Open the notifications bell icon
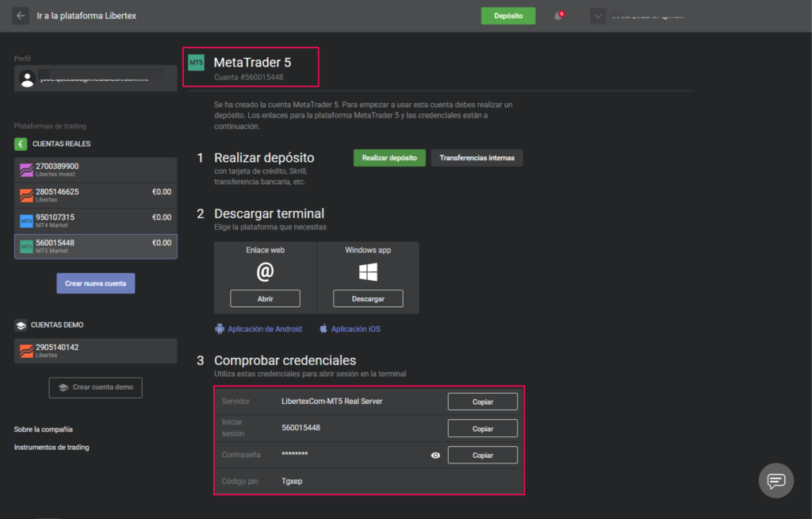The height and width of the screenshot is (519, 812). pyautogui.click(x=557, y=16)
